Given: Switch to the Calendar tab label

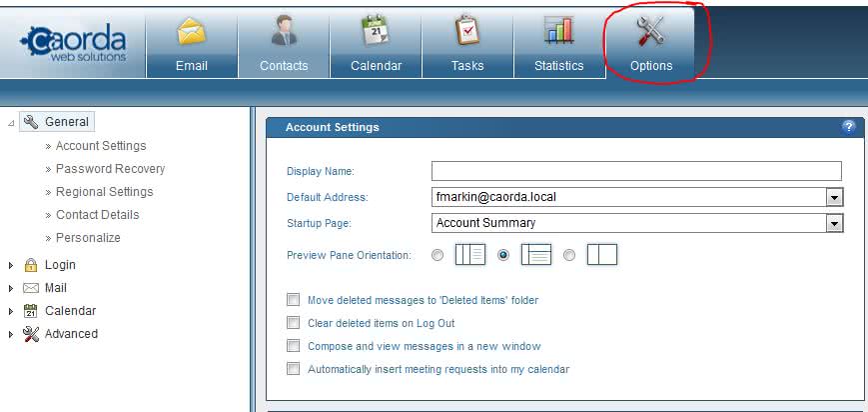Looking at the screenshot, I should click(x=377, y=65).
